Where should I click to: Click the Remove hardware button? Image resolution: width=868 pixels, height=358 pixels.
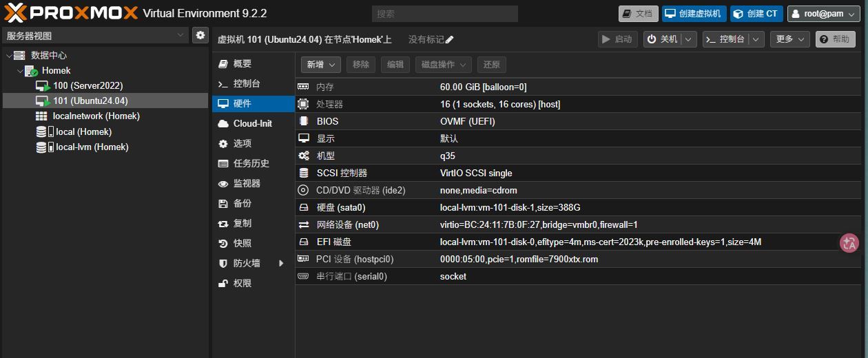(x=361, y=65)
